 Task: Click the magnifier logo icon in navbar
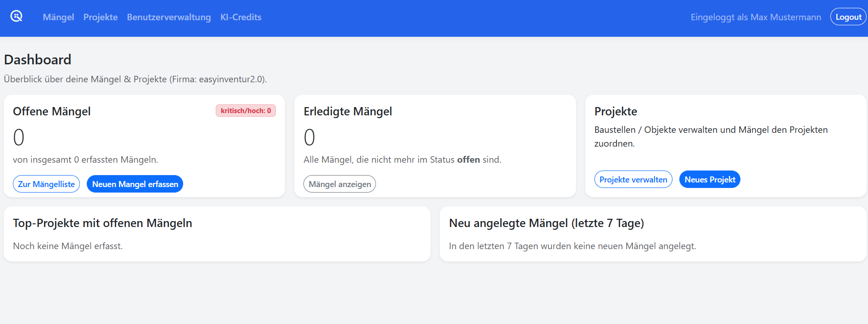17,17
